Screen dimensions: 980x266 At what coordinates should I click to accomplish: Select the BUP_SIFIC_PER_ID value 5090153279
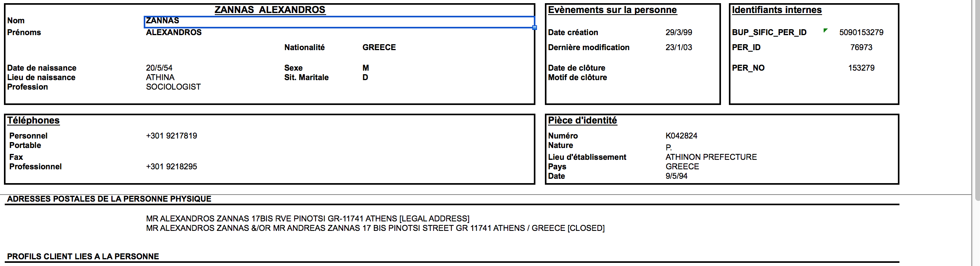[x=861, y=32]
